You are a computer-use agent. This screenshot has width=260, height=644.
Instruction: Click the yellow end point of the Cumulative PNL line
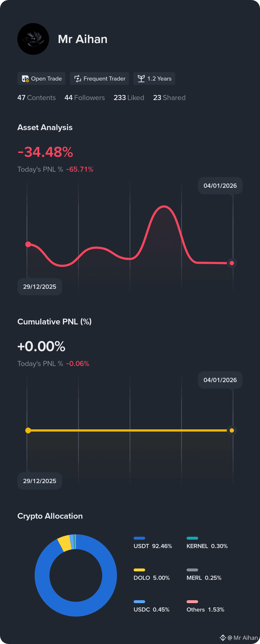(232, 430)
